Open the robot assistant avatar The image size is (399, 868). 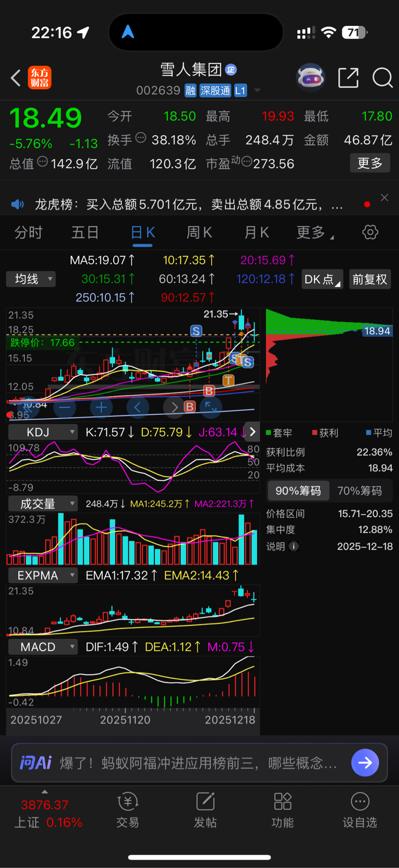coord(310,78)
